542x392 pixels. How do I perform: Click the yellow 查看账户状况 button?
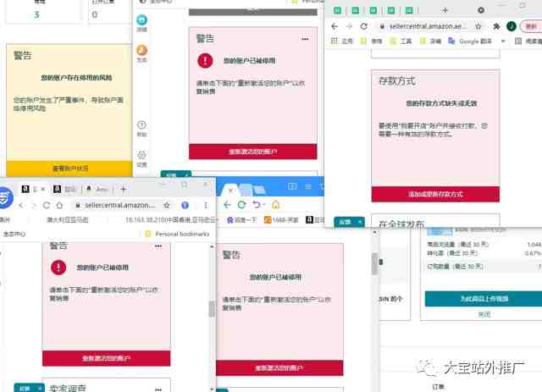(64, 168)
